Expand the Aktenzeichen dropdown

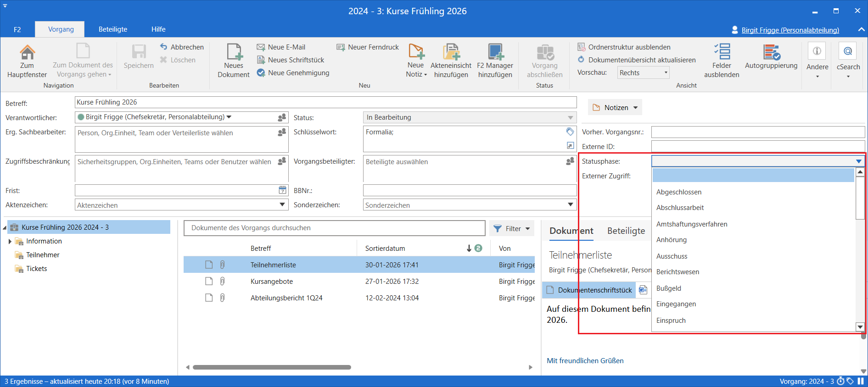point(283,205)
